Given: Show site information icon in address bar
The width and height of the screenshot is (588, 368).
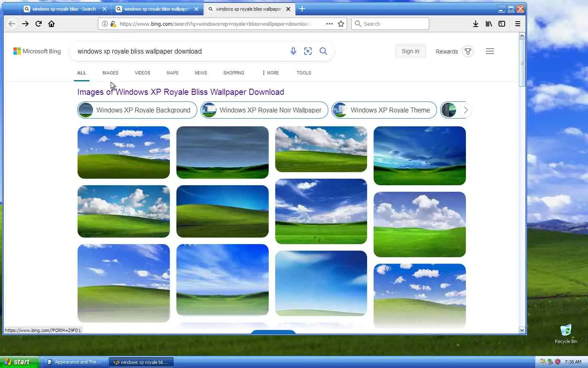Looking at the screenshot, I should click(x=105, y=24).
